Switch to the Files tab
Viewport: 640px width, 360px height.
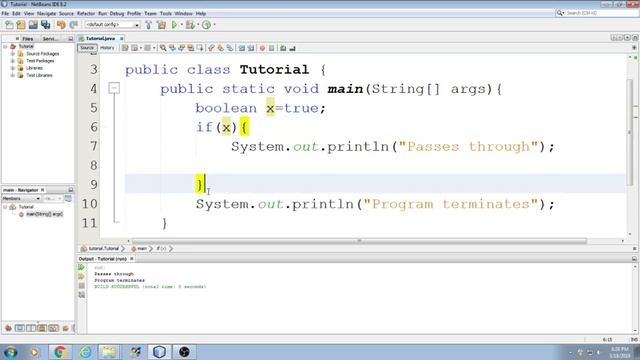tap(28, 39)
